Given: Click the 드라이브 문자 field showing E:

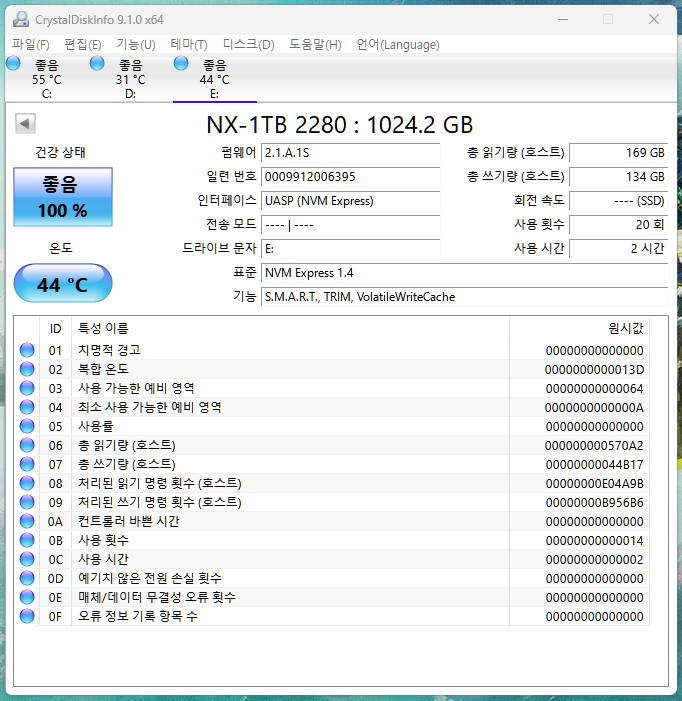Looking at the screenshot, I should coord(350,249).
